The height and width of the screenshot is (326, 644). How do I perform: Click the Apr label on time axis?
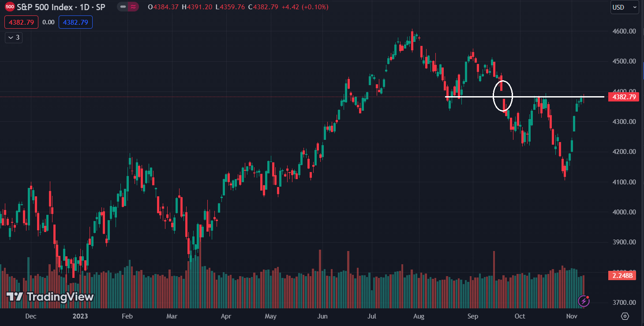tap(226, 316)
